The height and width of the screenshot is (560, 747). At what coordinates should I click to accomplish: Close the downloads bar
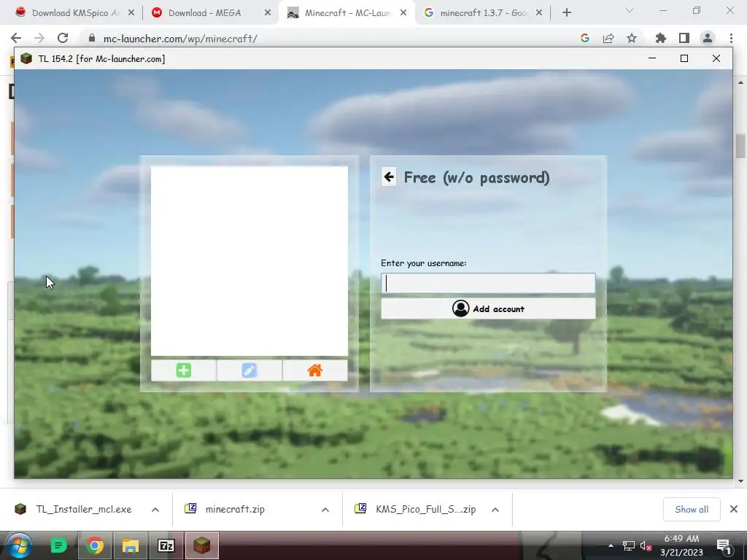(x=734, y=510)
